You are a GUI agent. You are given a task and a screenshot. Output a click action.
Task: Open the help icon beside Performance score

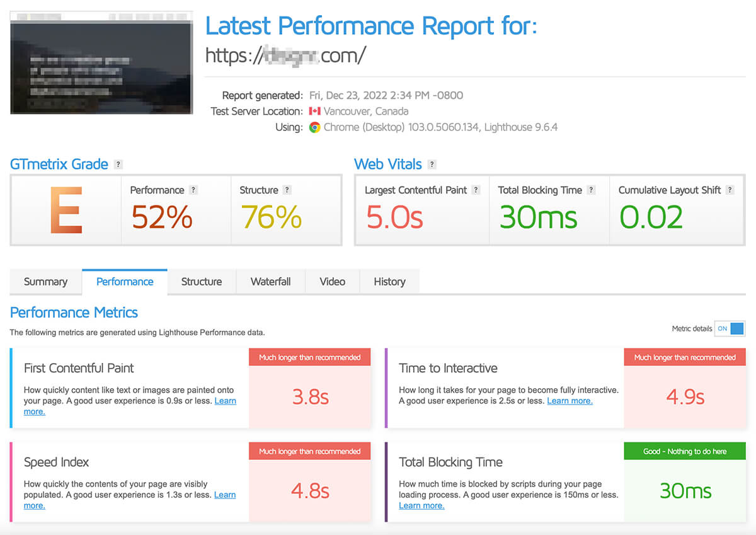pyautogui.click(x=193, y=190)
